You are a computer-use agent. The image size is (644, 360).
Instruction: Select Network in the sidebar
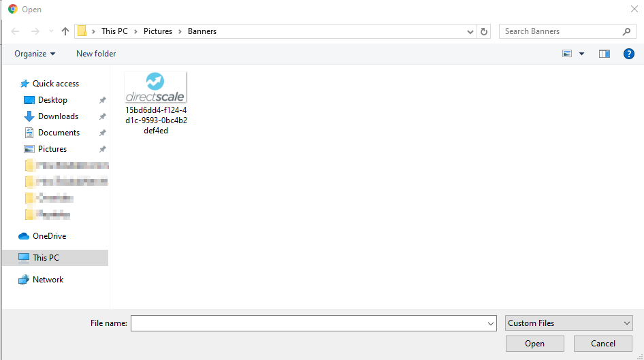[48, 280]
